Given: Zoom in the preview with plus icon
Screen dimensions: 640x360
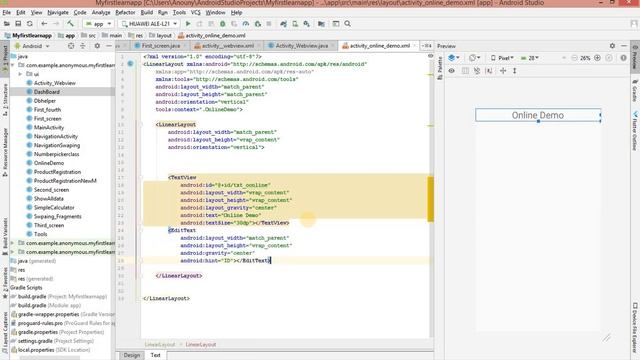Looking at the screenshot, I should [x=597, y=58].
